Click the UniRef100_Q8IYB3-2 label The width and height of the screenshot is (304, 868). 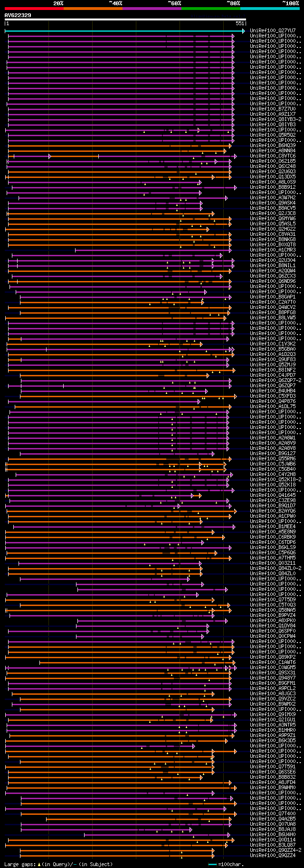pos(275,119)
